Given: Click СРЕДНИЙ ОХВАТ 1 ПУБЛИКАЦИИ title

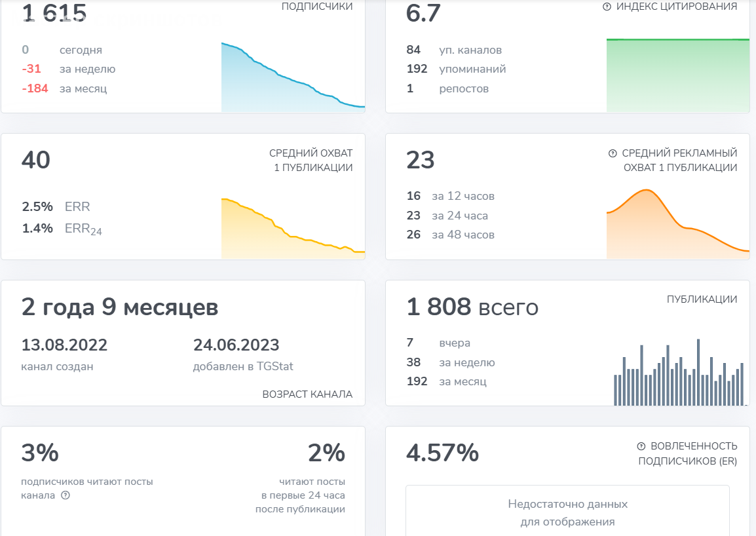Looking at the screenshot, I should click(x=311, y=160).
